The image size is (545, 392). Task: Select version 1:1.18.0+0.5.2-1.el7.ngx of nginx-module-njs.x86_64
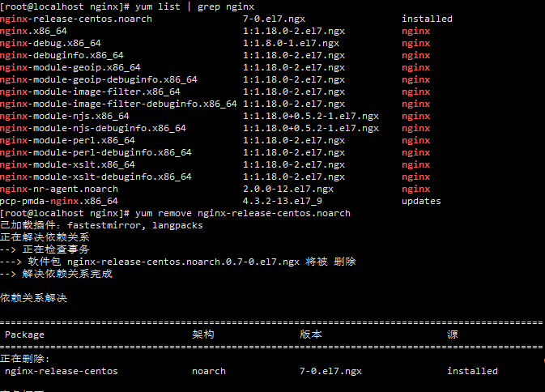(311, 116)
